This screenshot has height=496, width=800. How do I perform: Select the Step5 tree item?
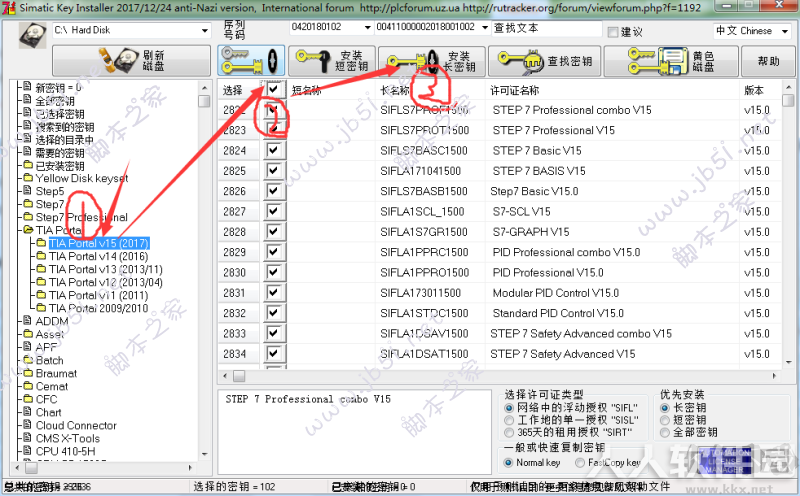tap(50, 191)
